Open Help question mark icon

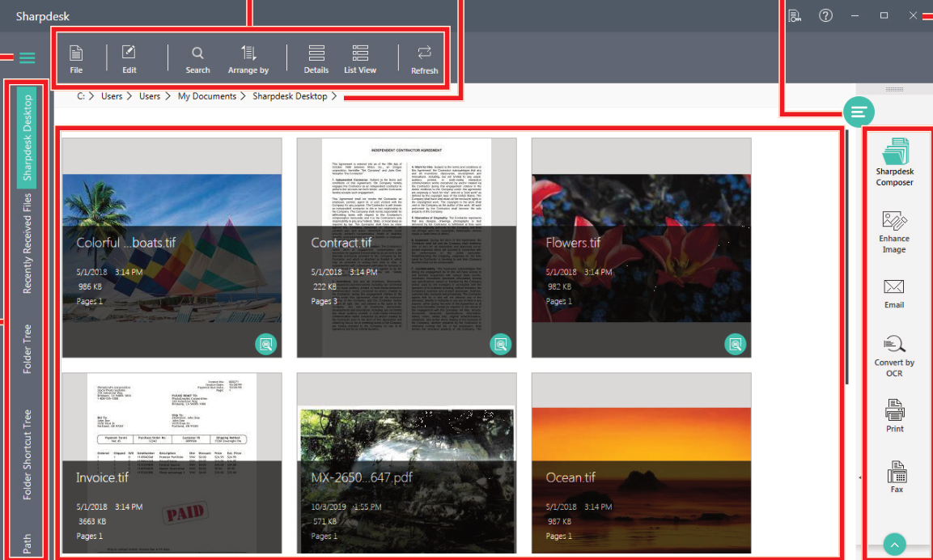[x=825, y=16]
